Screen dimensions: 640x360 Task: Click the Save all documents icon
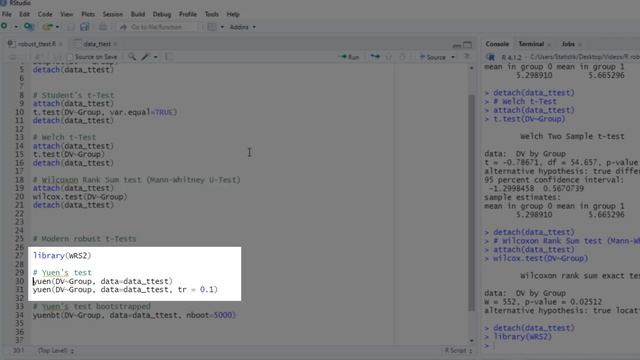point(84,27)
